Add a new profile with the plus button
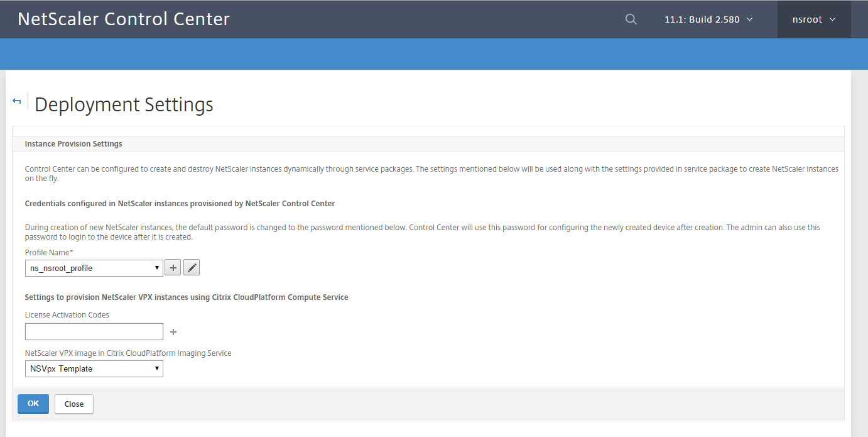Viewport: 868px width, 437px height. (x=173, y=268)
